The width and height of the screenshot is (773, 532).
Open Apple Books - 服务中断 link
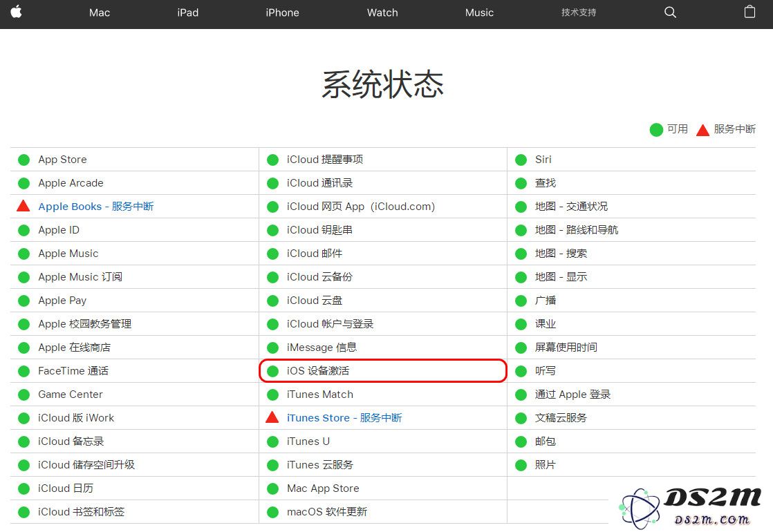(96, 207)
